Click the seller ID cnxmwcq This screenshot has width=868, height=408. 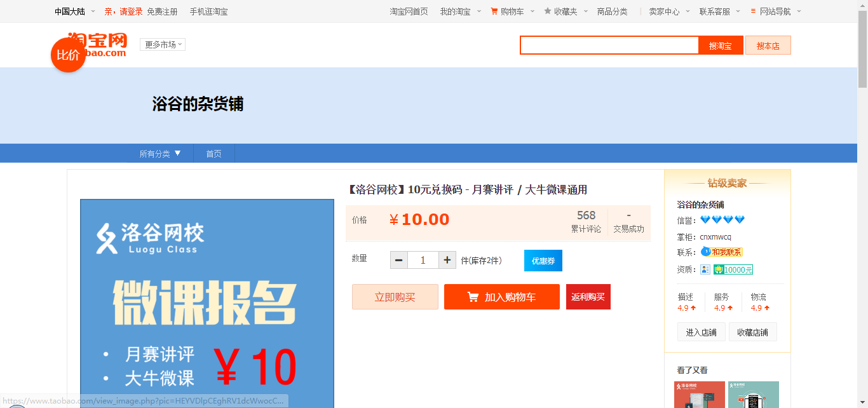[x=715, y=237]
